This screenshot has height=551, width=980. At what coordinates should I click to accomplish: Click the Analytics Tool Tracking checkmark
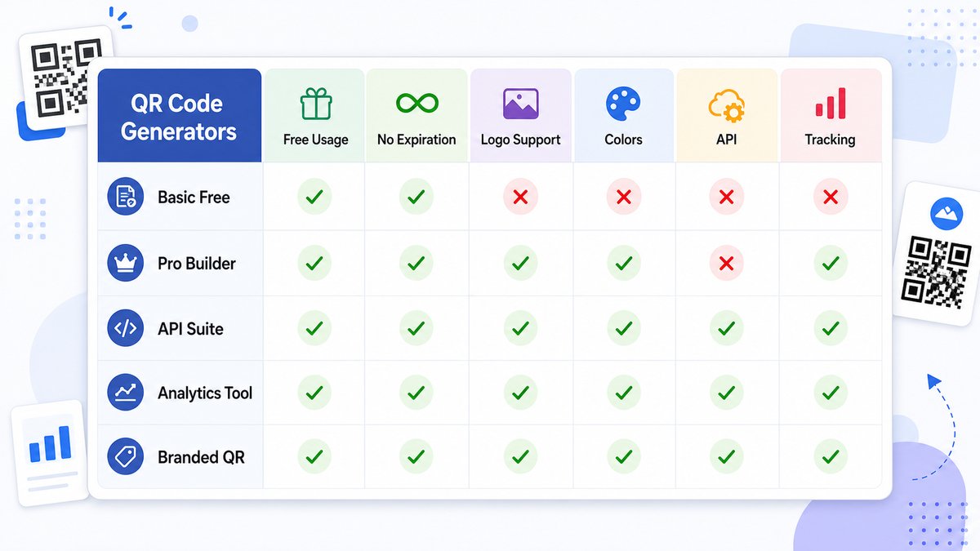[x=831, y=393]
